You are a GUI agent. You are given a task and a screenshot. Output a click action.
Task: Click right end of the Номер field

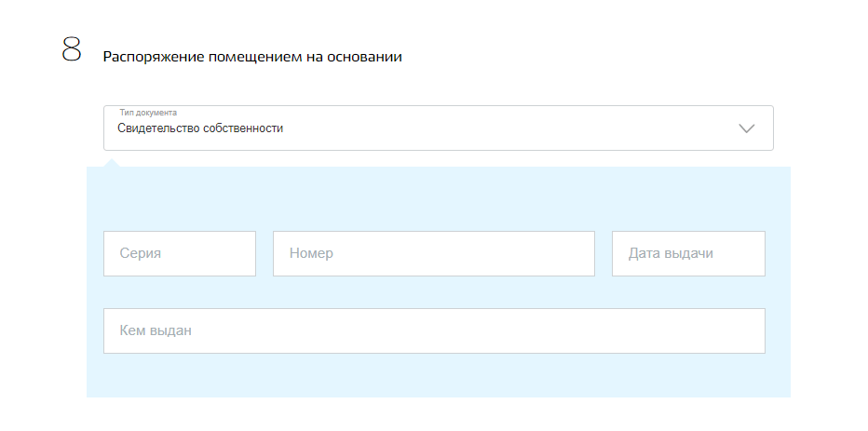[x=576, y=253]
